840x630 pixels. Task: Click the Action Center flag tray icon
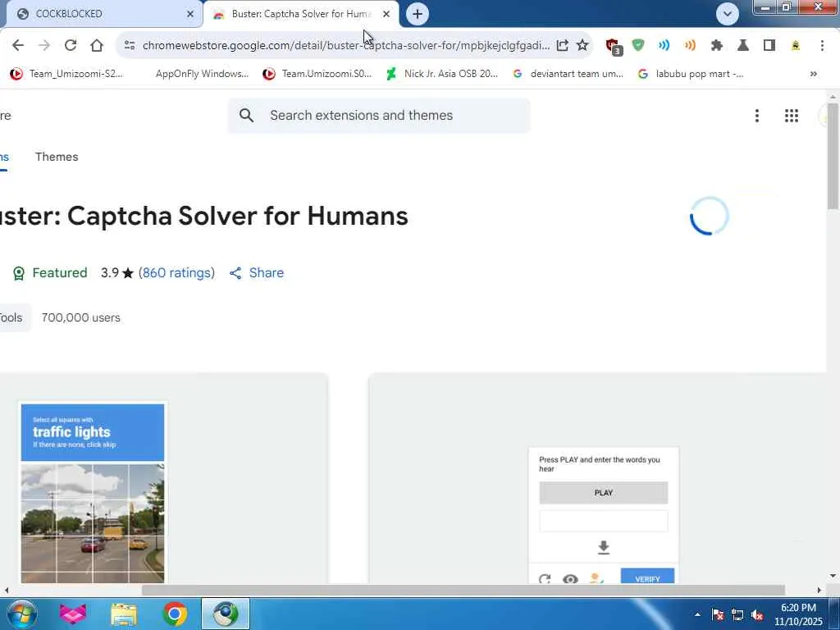tap(717, 615)
